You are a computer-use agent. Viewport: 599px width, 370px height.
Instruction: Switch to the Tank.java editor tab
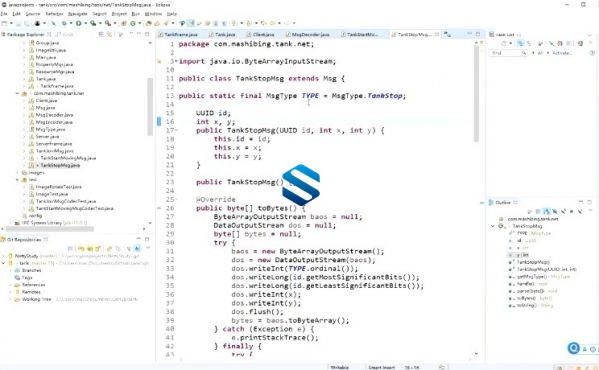pyautogui.click(x=225, y=34)
